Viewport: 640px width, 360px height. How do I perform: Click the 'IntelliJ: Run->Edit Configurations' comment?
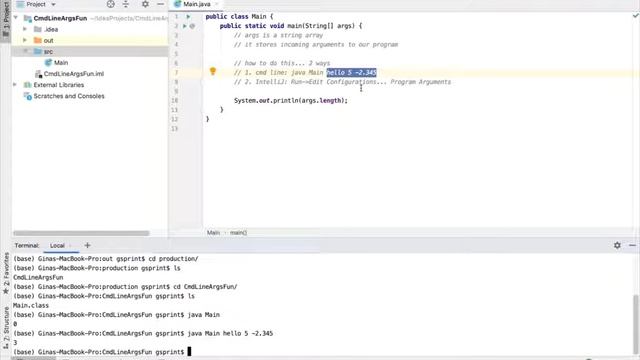coord(342,82)
